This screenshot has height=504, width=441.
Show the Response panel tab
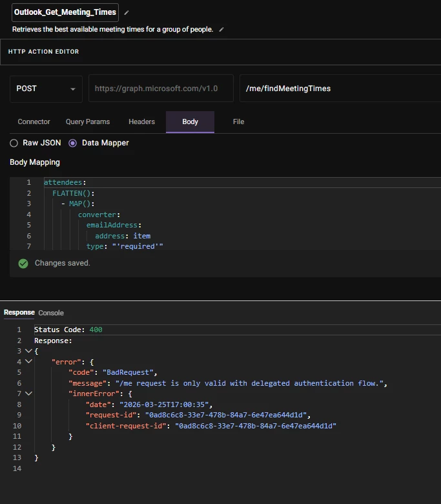[x=19, y=313]
